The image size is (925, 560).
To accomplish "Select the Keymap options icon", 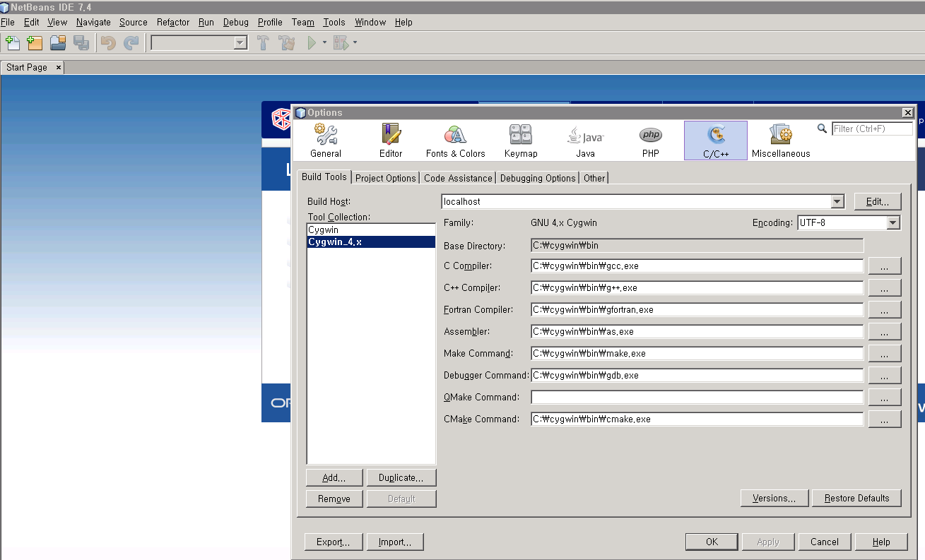I will pos(521,140).
